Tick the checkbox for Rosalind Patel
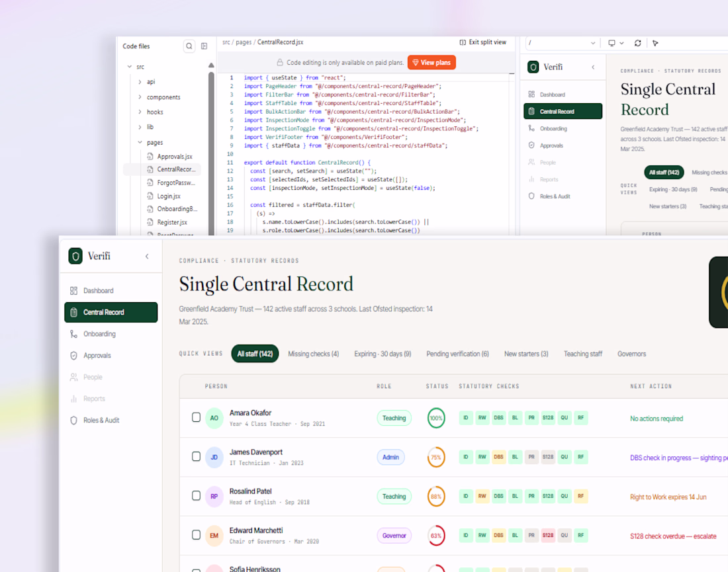 [x=197, y=496]
